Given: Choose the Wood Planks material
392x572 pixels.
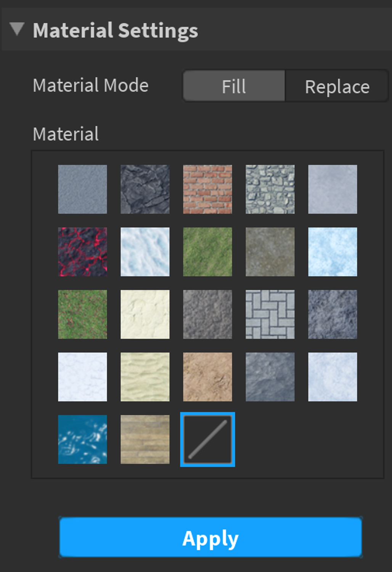Looking at the screenshot, I should click(x=145, y=439).
